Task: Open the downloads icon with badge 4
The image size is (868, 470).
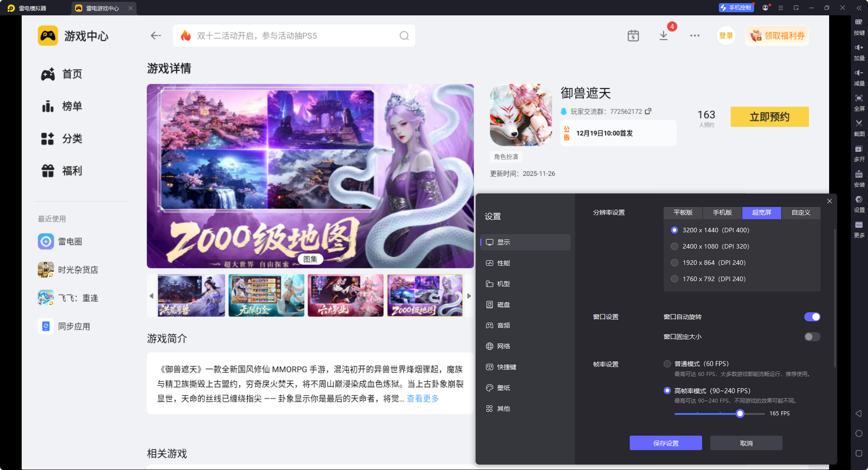Action: pyautogui.click(x=664, y=35)
